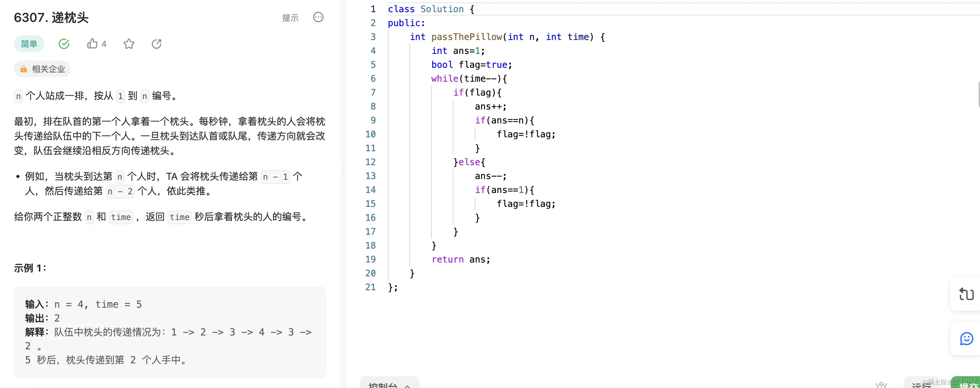Click line number 12 in gutter
The width and height of the screenshot is (980, 388).
tap(370, 162)
